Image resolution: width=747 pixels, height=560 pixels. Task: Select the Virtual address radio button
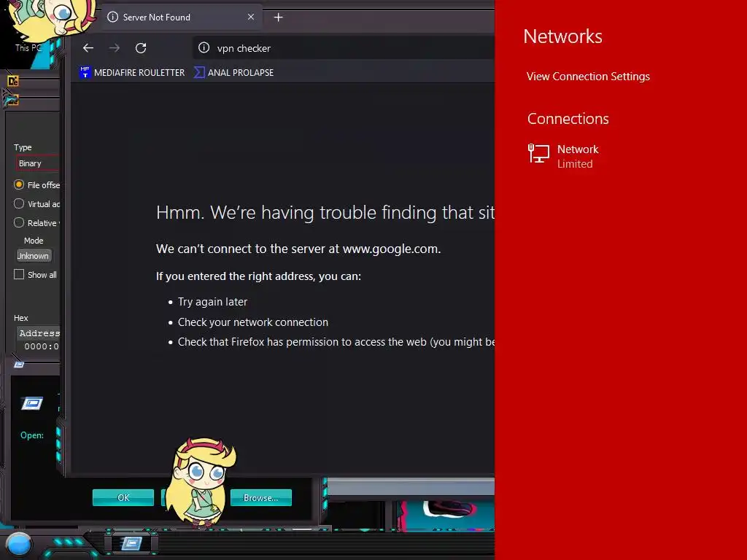click(x=19, y=204)
